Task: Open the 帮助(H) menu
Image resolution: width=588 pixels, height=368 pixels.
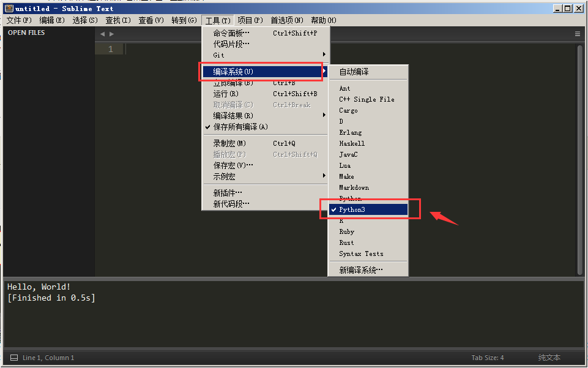Action: (x=323, y=20)
